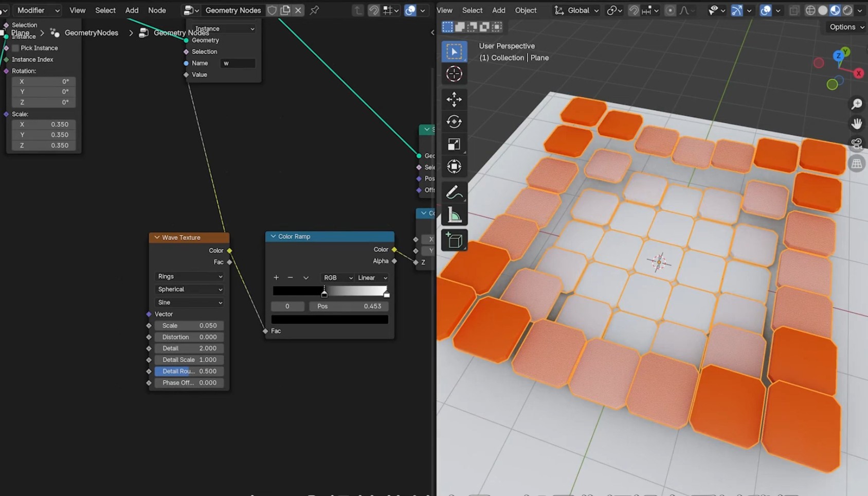Image resolution: width=868 pixels, height=496 pixels.
Task: Open the Rings wave type dropdown
Action: point(189,276)
